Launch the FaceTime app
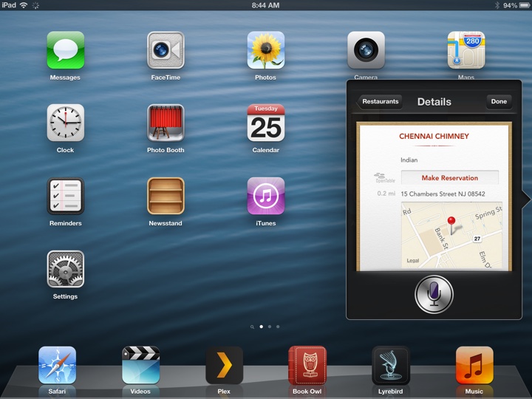 [166, 50]
